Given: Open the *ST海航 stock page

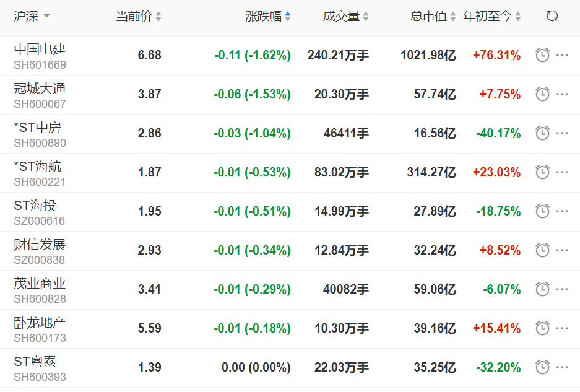Looking at the screenshot, I should click(37, 167).
